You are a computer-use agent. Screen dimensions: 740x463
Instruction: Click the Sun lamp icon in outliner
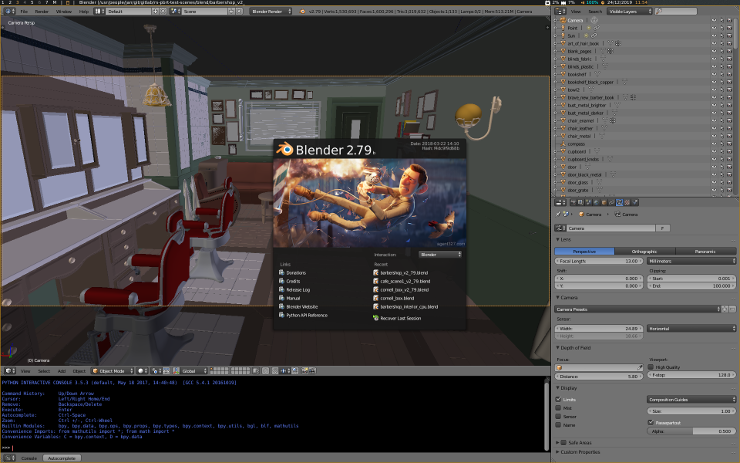563,35
